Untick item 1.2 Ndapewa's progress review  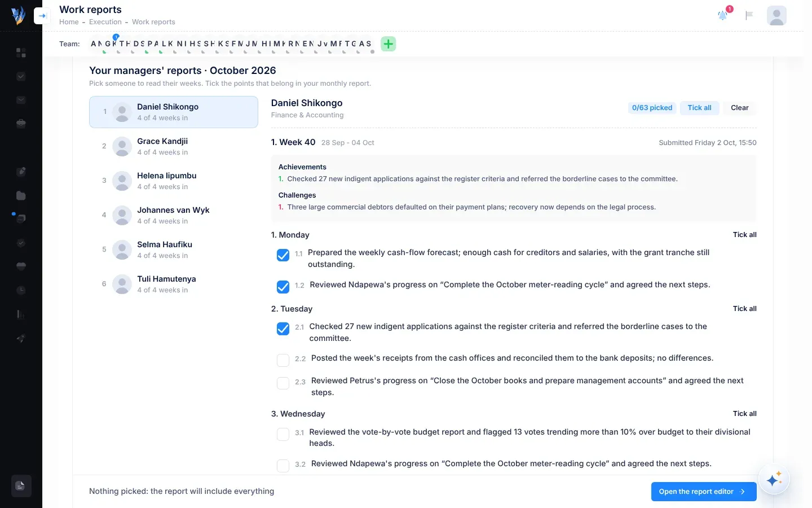(x=283, y=287)
